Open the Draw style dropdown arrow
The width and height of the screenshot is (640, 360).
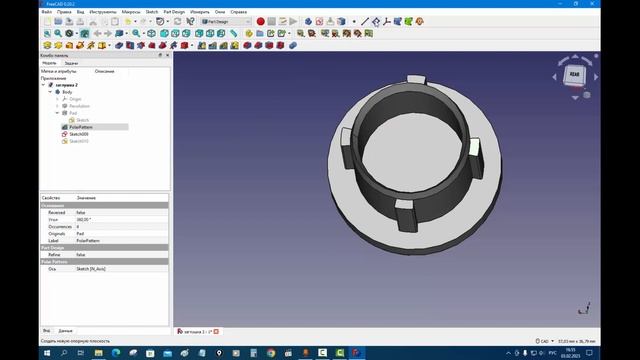point(77,33)
